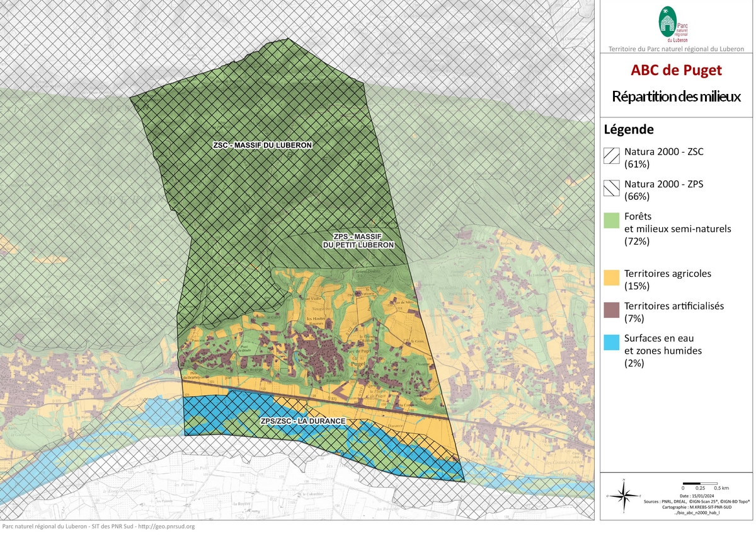The width and height of the screenshot is (756, 536).
Task: Select the Natura 2000 ZSC hatch symbol
Action: pyautogui.click(x=612, y=156)
